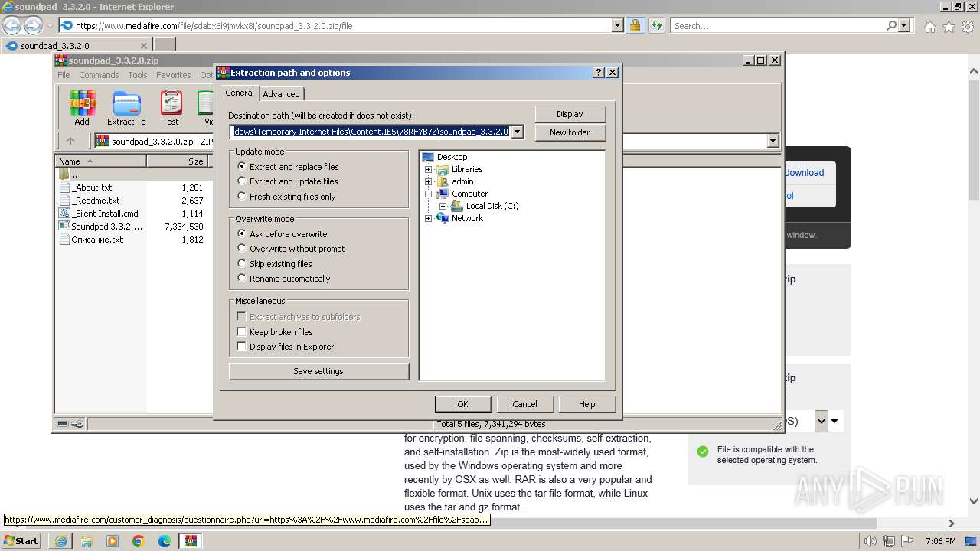
Task: Open the WinRAR Commands menu
Action: (x=99, y=75)
